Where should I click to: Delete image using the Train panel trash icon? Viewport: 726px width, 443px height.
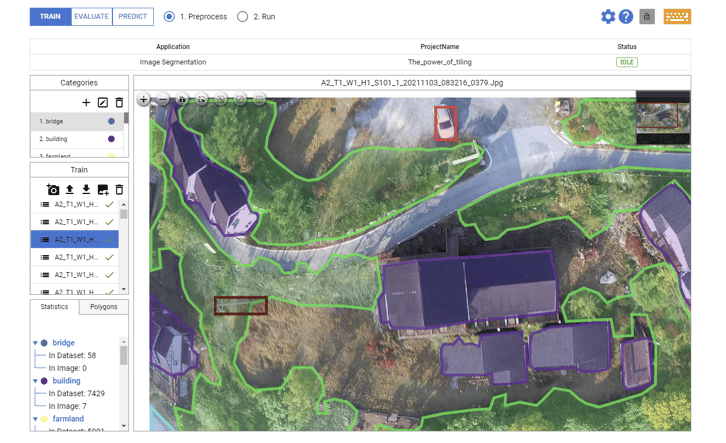coord(119,189)
